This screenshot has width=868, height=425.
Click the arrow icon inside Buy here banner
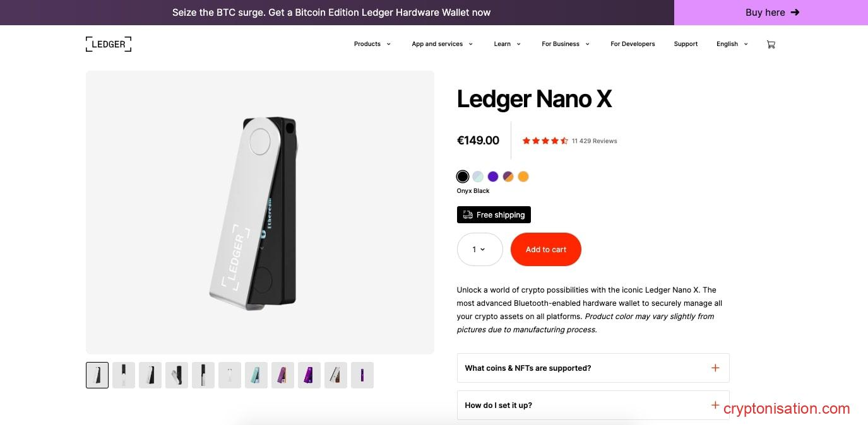coord(795,12)
